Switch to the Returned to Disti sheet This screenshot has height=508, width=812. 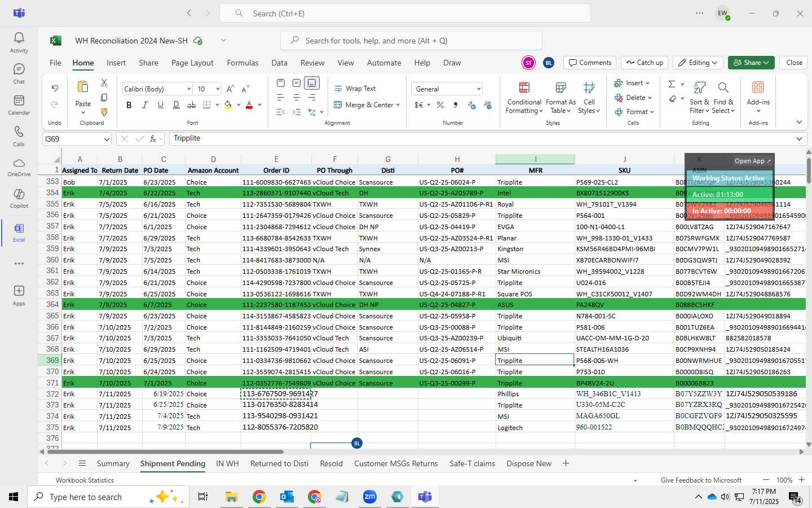[x=279, y=463]
